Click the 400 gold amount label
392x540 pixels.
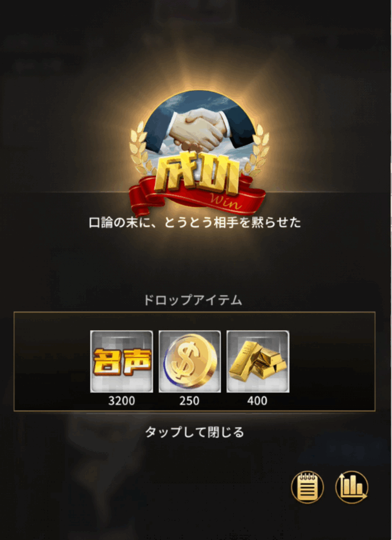click(257, 401)
